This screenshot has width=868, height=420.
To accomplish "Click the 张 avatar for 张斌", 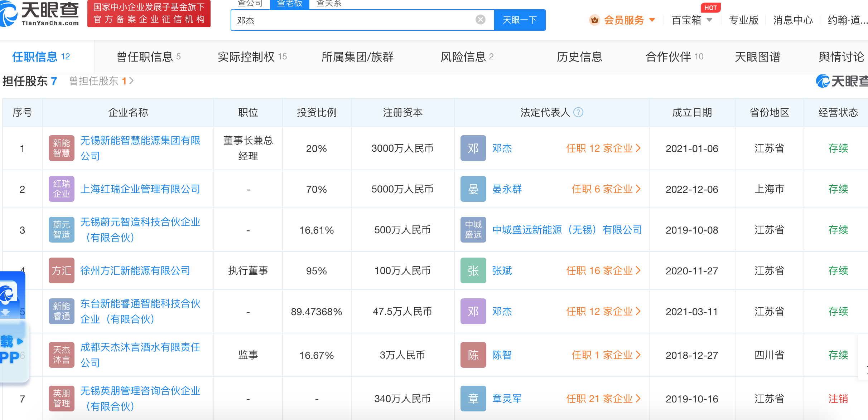I will pos(473,270).
